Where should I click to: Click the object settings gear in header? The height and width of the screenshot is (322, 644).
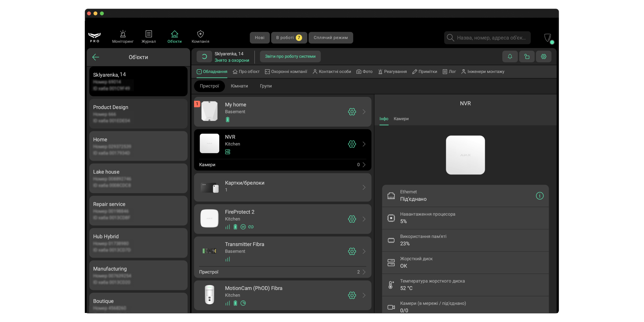(x=544, y=57)
